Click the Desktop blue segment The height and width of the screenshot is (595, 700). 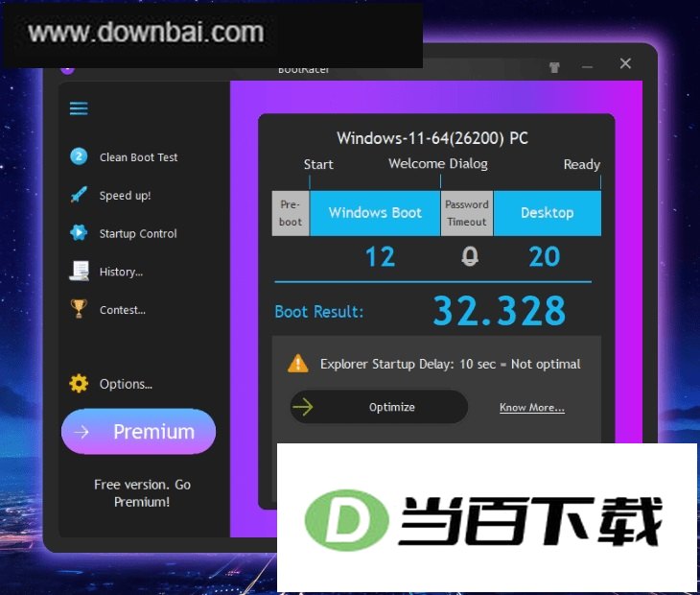[x=548, y=213]
